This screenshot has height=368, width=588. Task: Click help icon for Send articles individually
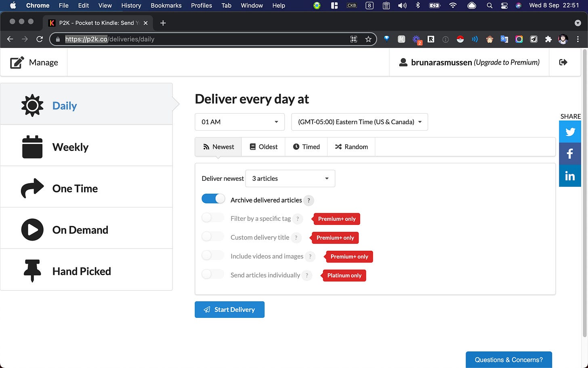click(307, 275)
